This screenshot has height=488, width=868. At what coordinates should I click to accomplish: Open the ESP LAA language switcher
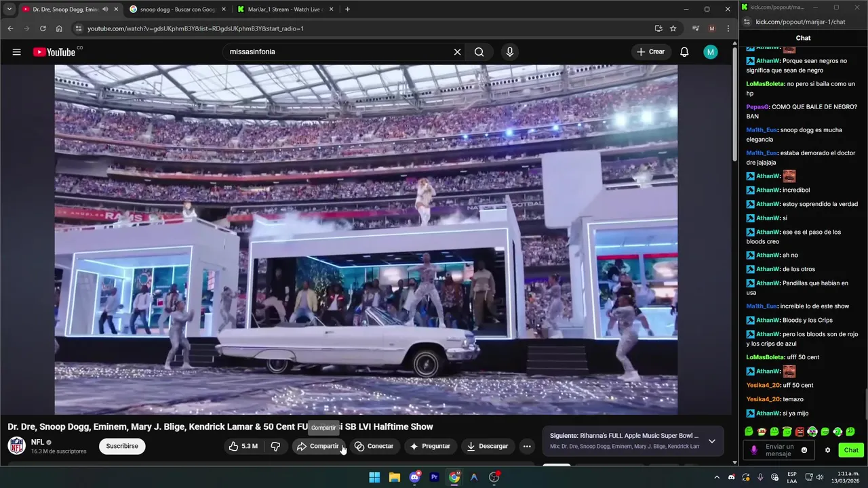792,477
